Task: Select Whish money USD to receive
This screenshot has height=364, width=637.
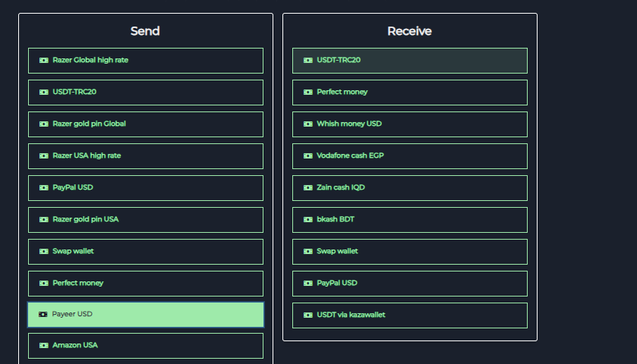Action: 410,124
